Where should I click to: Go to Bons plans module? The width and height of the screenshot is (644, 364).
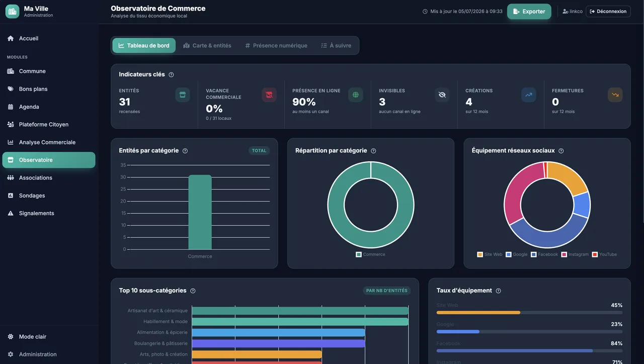tap(49, 89)
